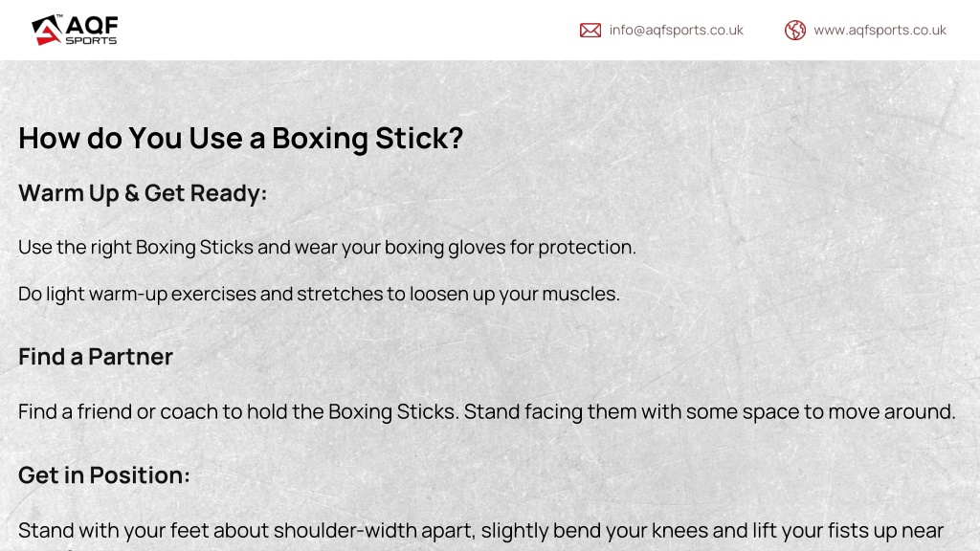Click the 'Get in Position:' heading
The height and width of the screenshot is (551, 980).
[103, 475]
